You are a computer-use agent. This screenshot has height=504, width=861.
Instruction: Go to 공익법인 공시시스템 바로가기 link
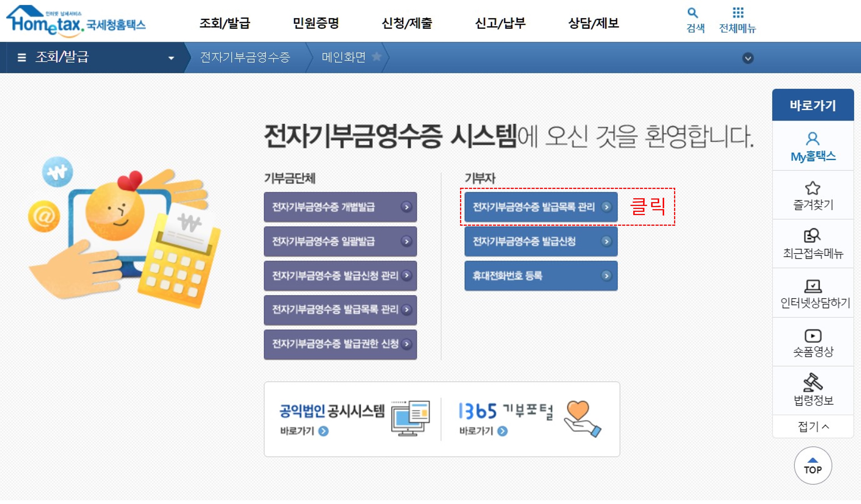(x=304, y=431)
